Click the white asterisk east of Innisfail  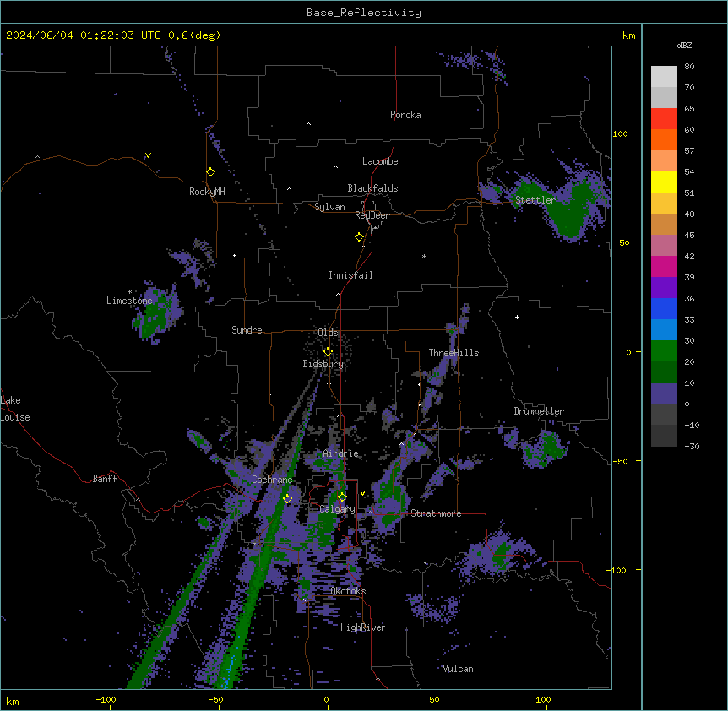[424, 256]
